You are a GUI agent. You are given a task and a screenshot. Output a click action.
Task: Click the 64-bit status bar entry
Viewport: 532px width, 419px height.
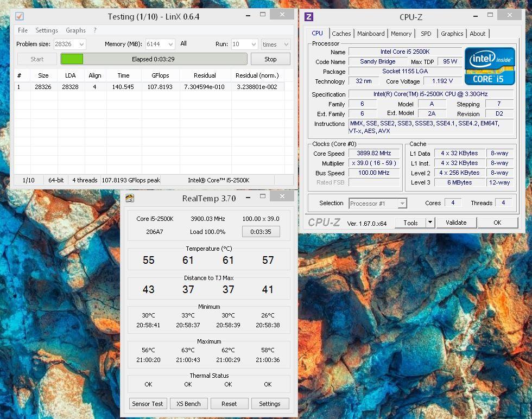tap(56, 180)
